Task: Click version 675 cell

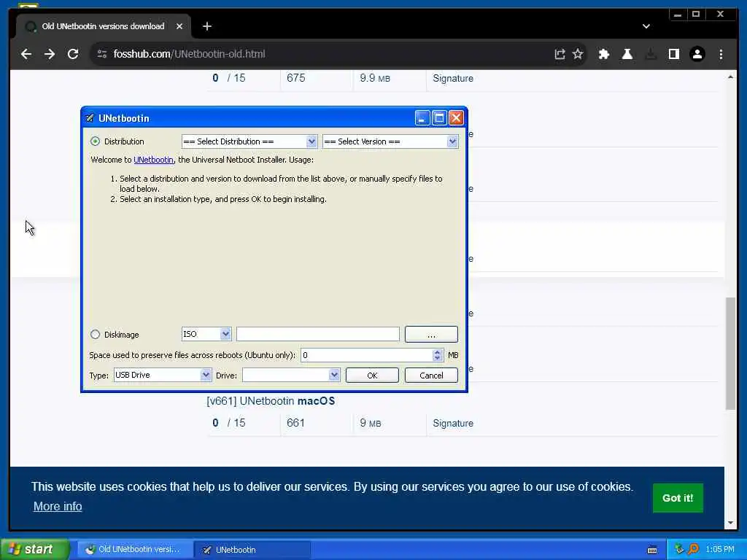Action: (x=296, y=78)
